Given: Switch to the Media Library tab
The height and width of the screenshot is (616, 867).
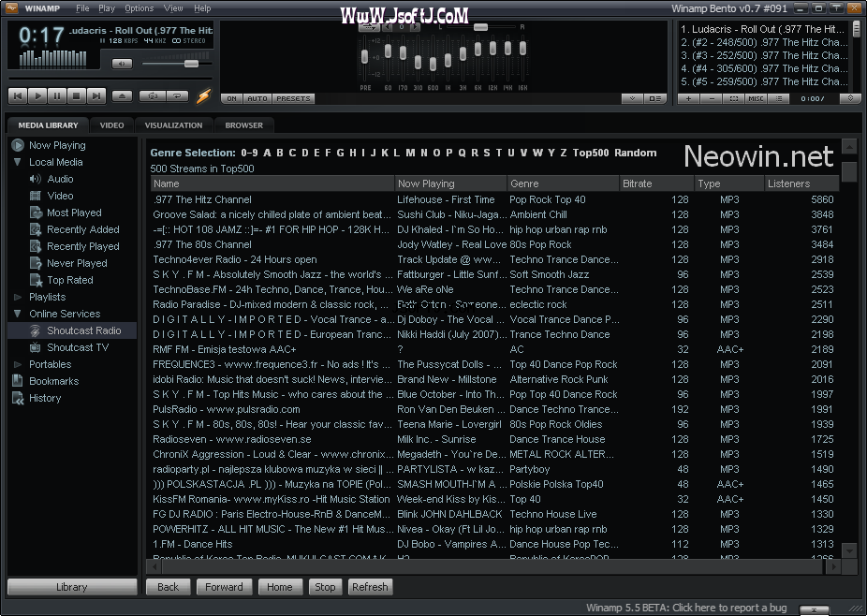Looking at the screenshot, I should coord(48,125).
